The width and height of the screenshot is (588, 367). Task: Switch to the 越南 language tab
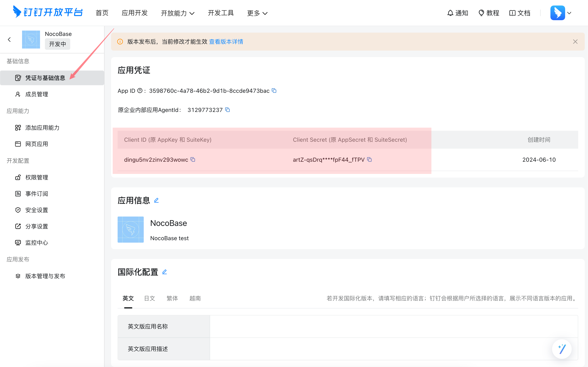tap(195, 298)
